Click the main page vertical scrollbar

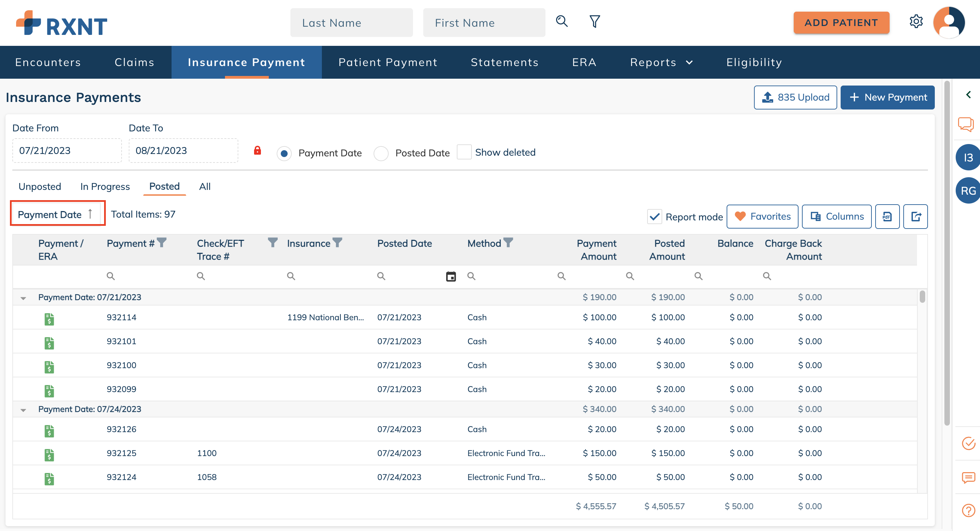pos(947,253)
